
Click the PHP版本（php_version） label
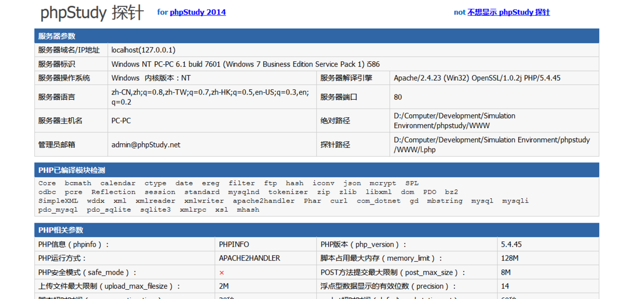pyautogui.click(x=364, y=244)
